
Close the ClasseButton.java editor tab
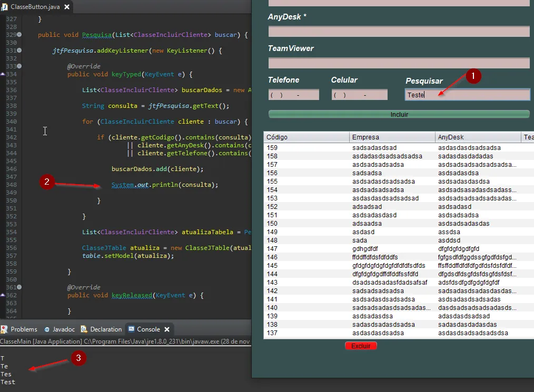pos(67,6)
